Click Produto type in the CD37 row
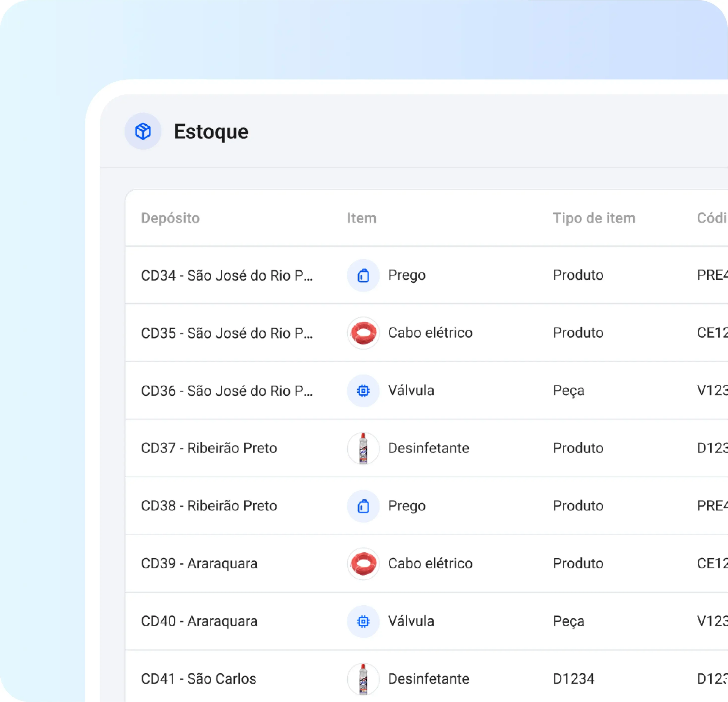 pyautogui.click(x=578, y=448)
